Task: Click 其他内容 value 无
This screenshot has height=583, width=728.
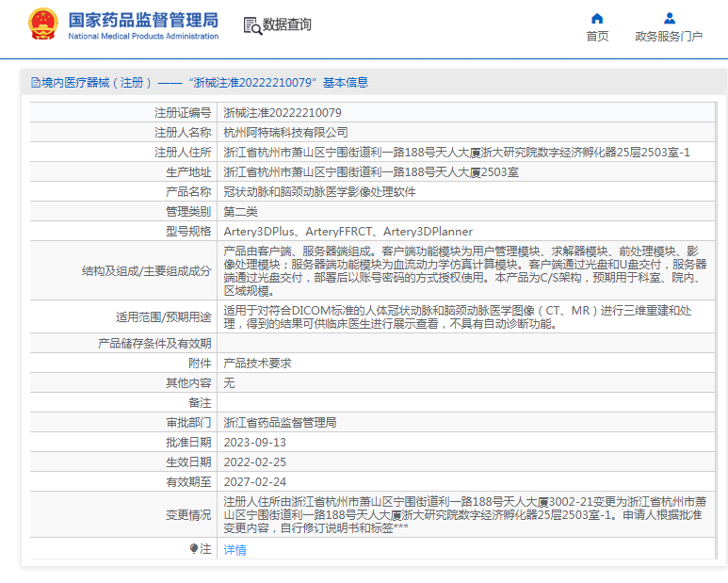Action: pyautogui.click(x=230, y=383)
